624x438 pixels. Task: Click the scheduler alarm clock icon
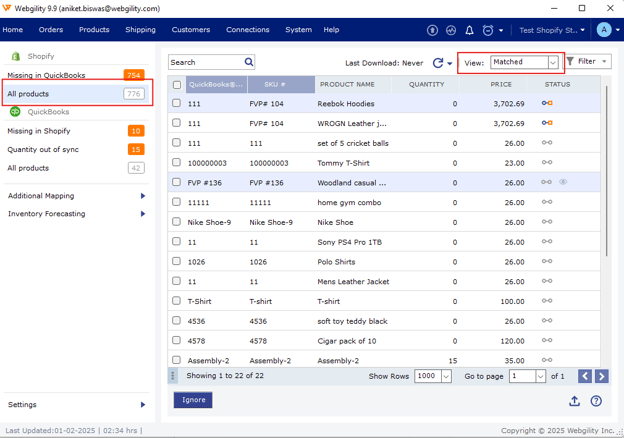[488, 30]
